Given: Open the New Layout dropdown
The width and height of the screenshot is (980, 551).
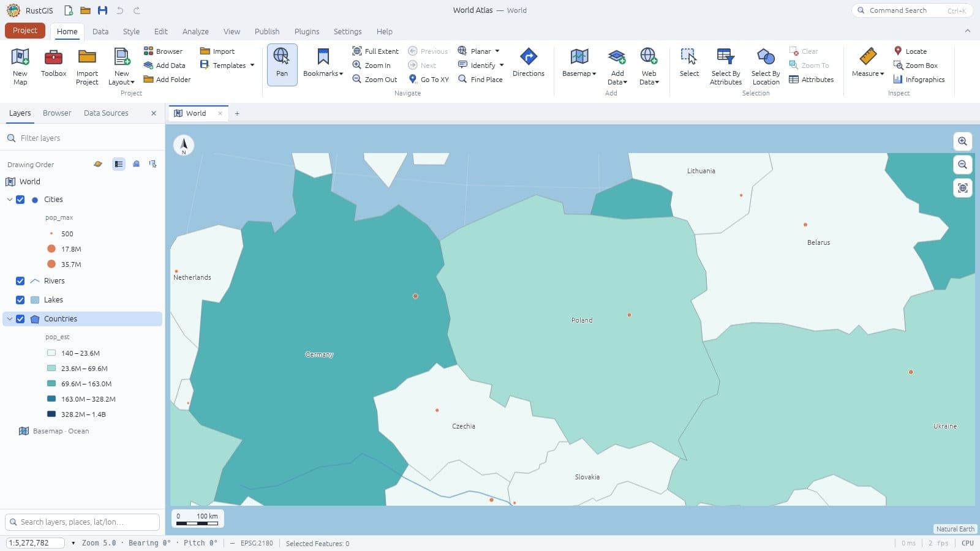Looking at the screenshot, I should pos(121,67).
